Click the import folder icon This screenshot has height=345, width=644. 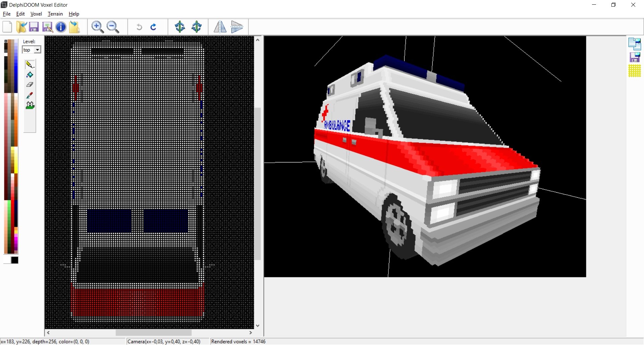click(74, 27)
